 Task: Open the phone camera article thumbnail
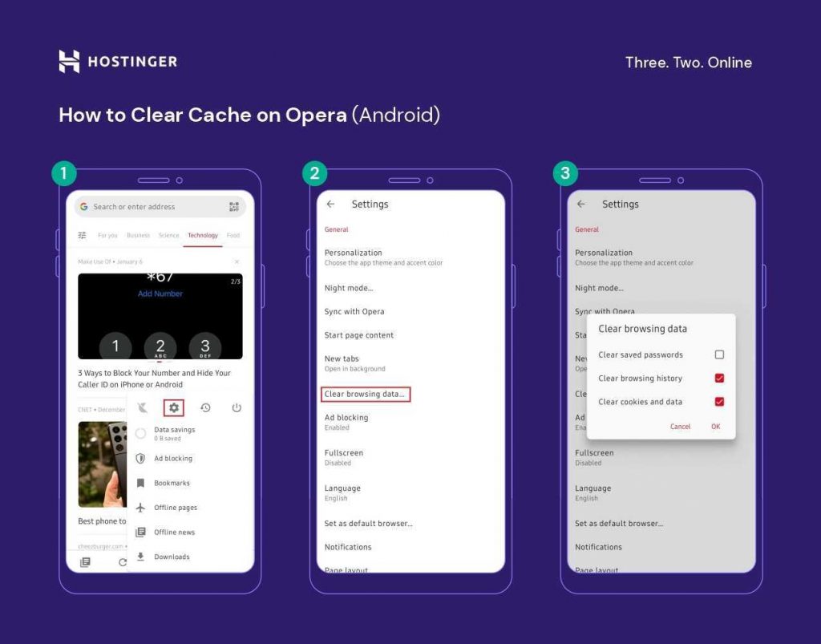click(103, 464)
